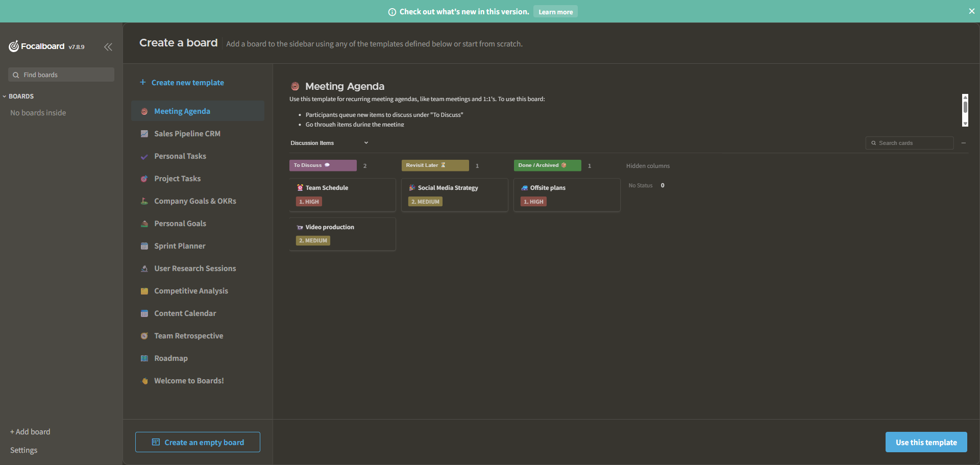980x465 pixels.
Task: Click the To Discuss purple column label
Action: coord(323,165)
